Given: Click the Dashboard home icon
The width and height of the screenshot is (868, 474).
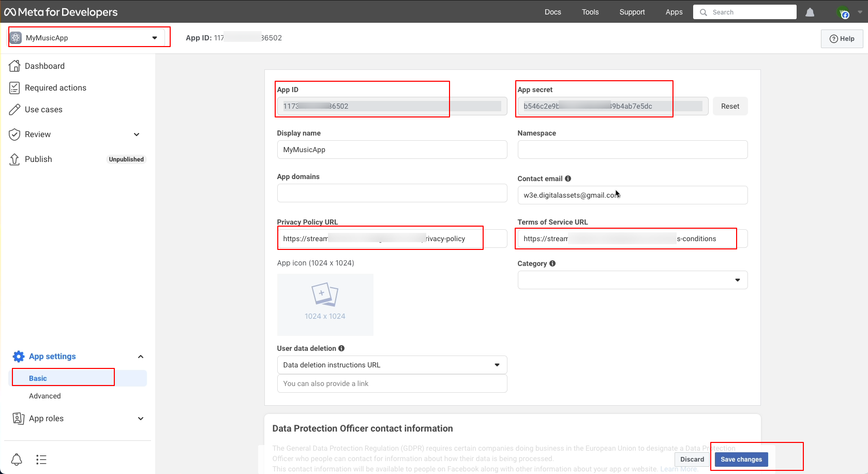Looking at the screenshot, I should pyautogui.click(x=14, y=66).
